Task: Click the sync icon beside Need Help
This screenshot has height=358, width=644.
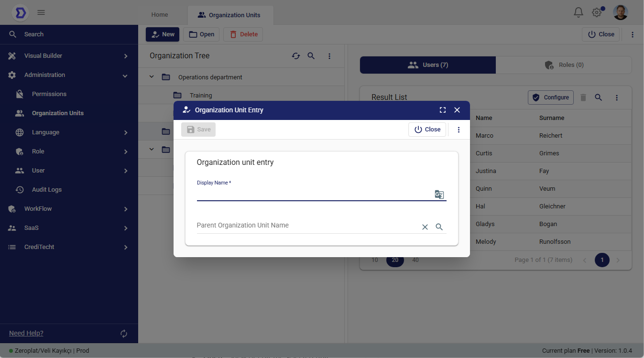Action: pos(124,334)
